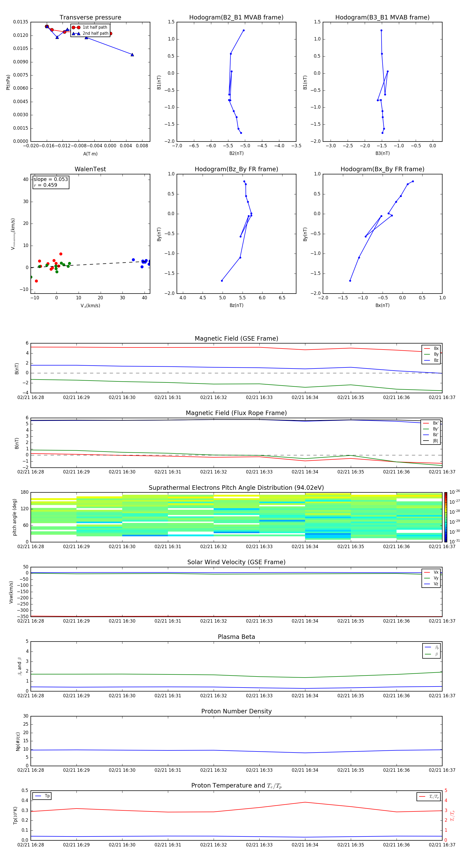Click the 'Hodogram(B2_B1 MVAB frame)' title
This screenshot has width=473, height=868.
tap(236, 18)
